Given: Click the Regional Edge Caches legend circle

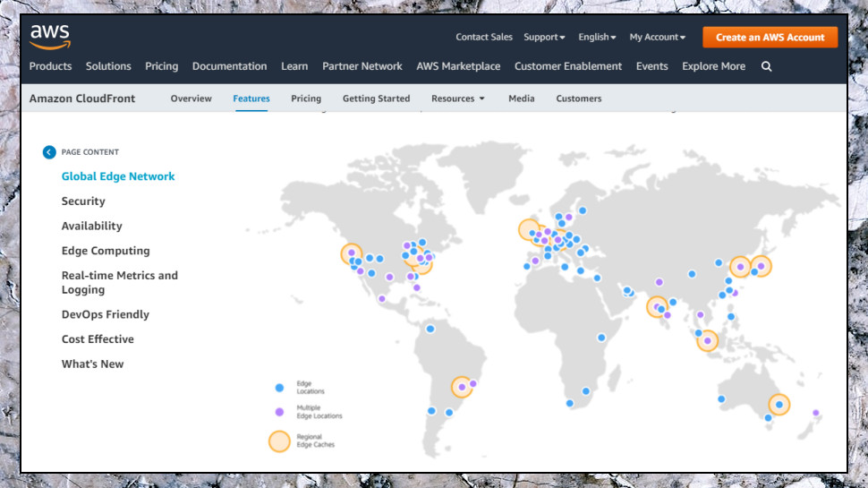Looking at the screenshot, I should [279, 441].
